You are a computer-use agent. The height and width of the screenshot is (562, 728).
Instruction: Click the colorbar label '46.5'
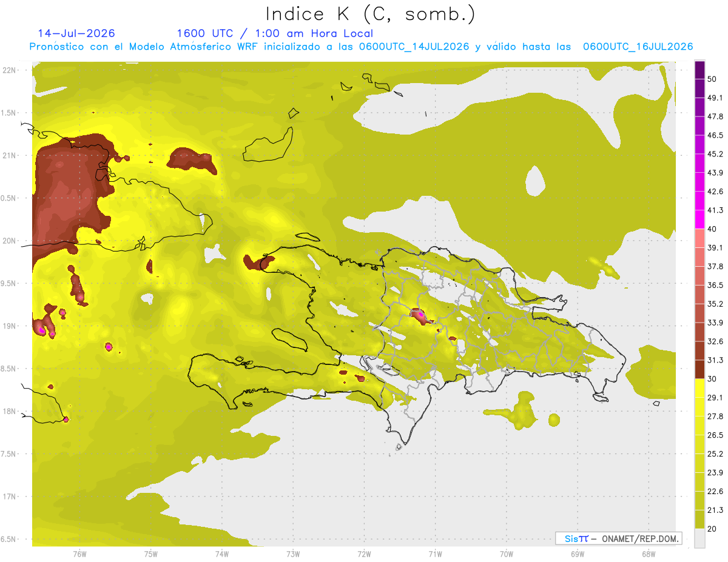pos(715,135)
